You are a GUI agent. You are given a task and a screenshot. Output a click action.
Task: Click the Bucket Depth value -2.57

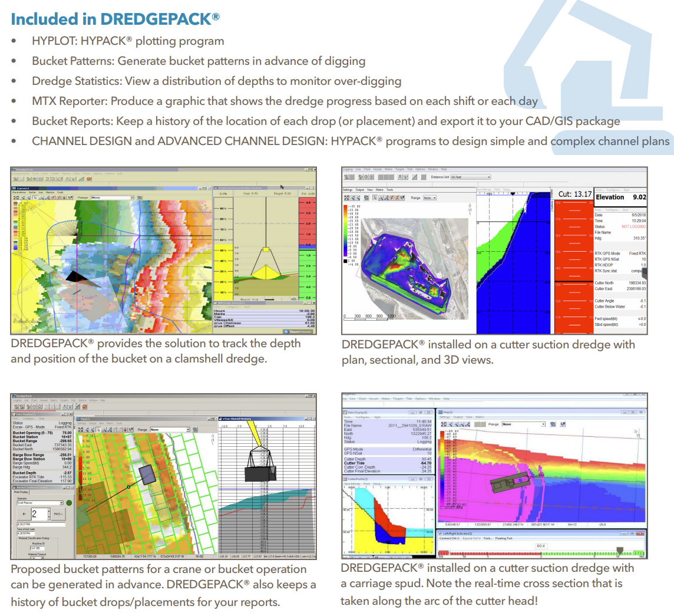pyautogui.click(x=68, y=473)
